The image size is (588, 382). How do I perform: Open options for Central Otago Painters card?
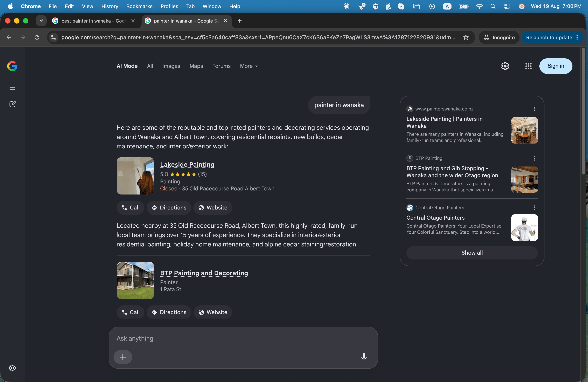(534, 208)
